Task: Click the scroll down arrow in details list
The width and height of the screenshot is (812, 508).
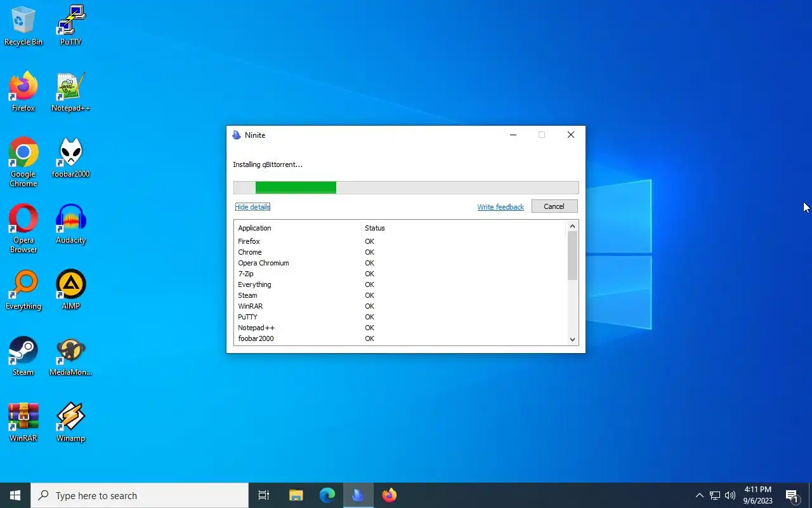Action: pyautogui.click(x=572, y=340)
